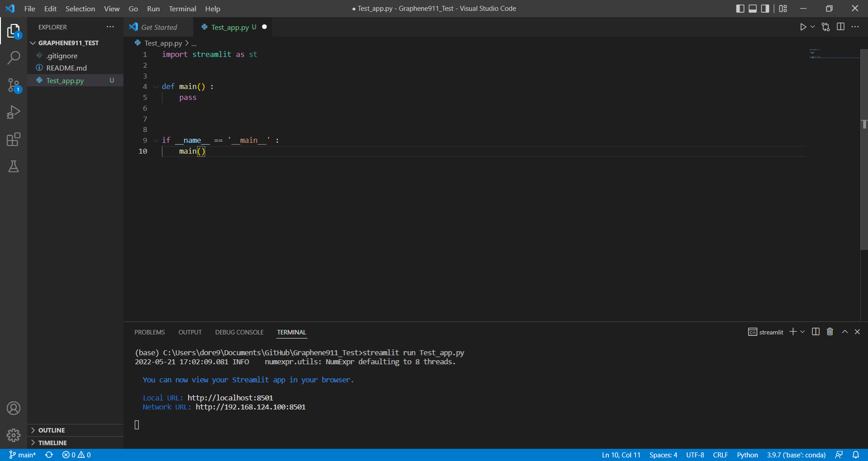This screenshot has height=461, width=868.
Task: Toggle secondary side bar visibility
Action: click(765, 9)
